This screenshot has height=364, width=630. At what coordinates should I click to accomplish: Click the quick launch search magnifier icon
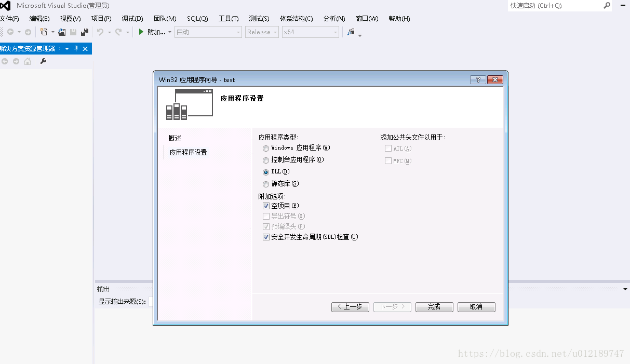pos(607,6)
